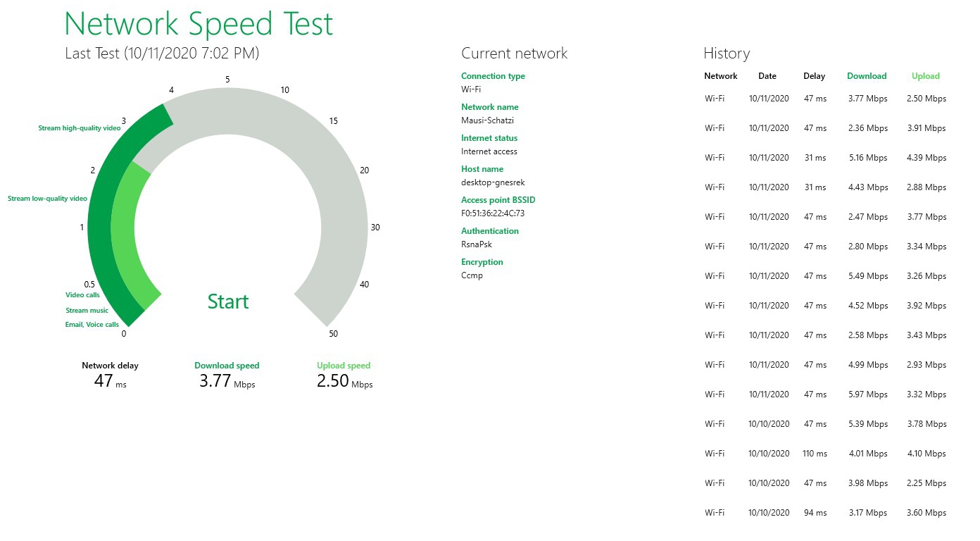Image resolution: width=980 pixels, height=541 pixels.
Task: Click Start to run the speed test
Action: 227,301
